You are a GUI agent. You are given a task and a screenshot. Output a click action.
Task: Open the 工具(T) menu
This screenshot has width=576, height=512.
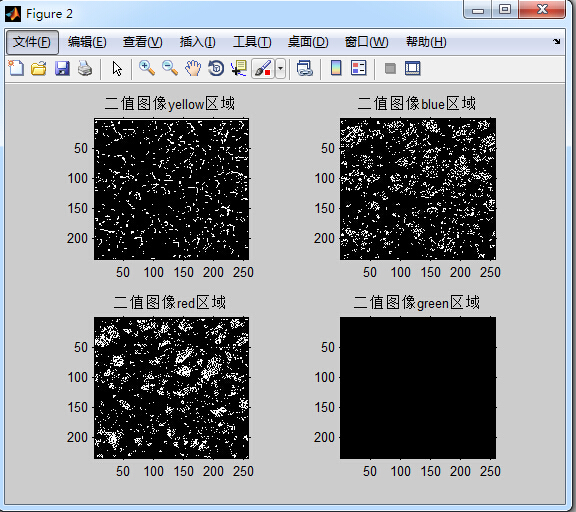click(252, 42)
